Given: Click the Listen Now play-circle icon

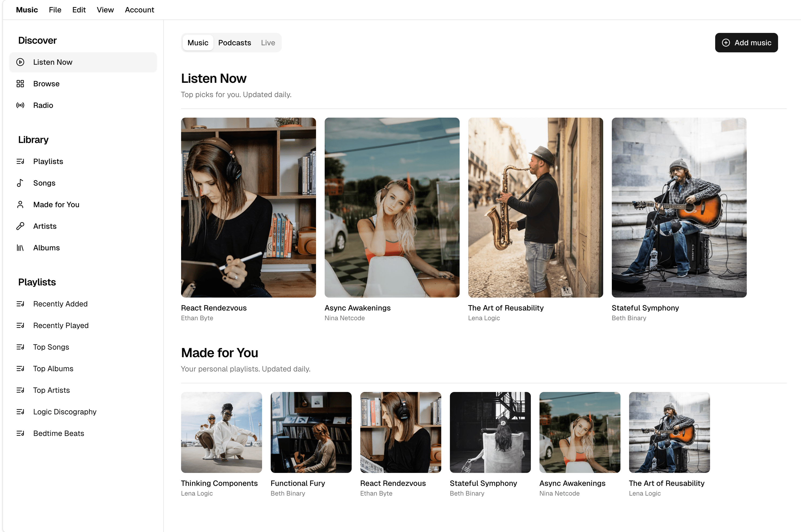Looking at the screenshot, I should [x=20, y=62].
